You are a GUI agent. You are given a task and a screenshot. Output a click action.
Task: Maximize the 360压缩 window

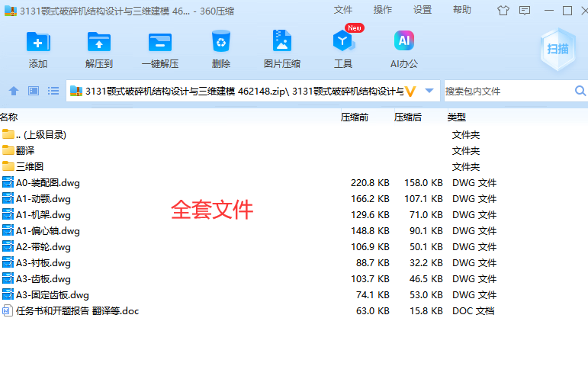[567, 11]
